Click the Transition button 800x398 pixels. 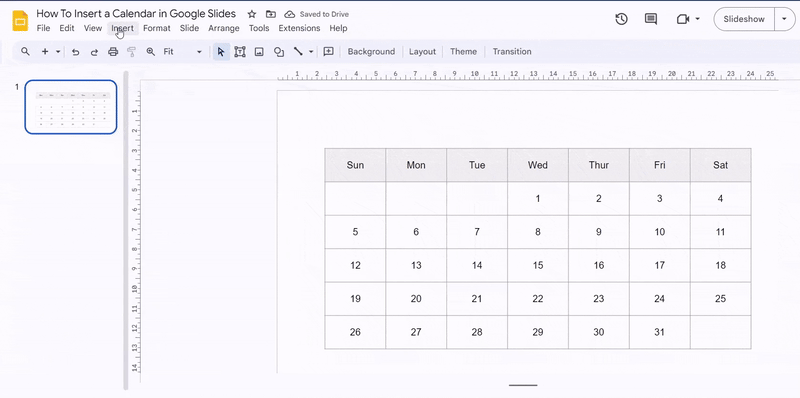(x=512, y=52)
